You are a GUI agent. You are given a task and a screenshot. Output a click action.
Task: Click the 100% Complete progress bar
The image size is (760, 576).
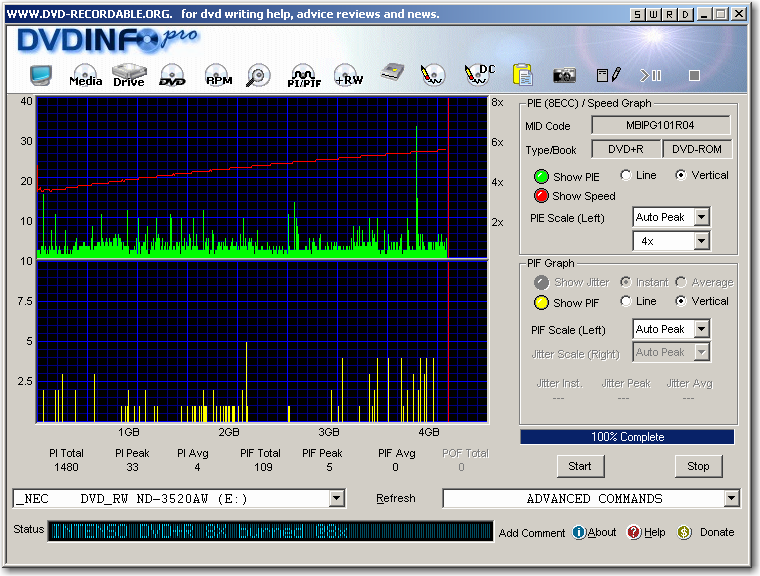627,437
